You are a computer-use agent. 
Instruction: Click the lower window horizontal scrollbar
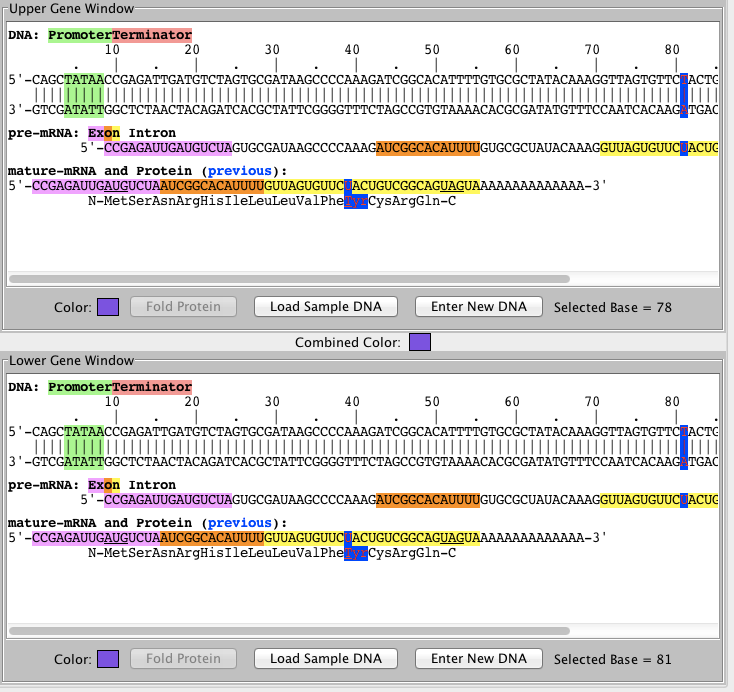[x=288, y=631]
